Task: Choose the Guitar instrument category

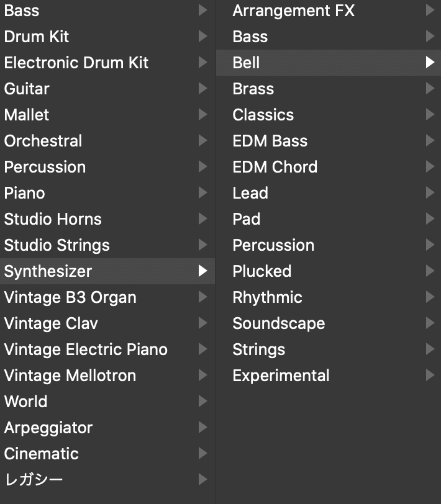Action: [x=27, y=89]
